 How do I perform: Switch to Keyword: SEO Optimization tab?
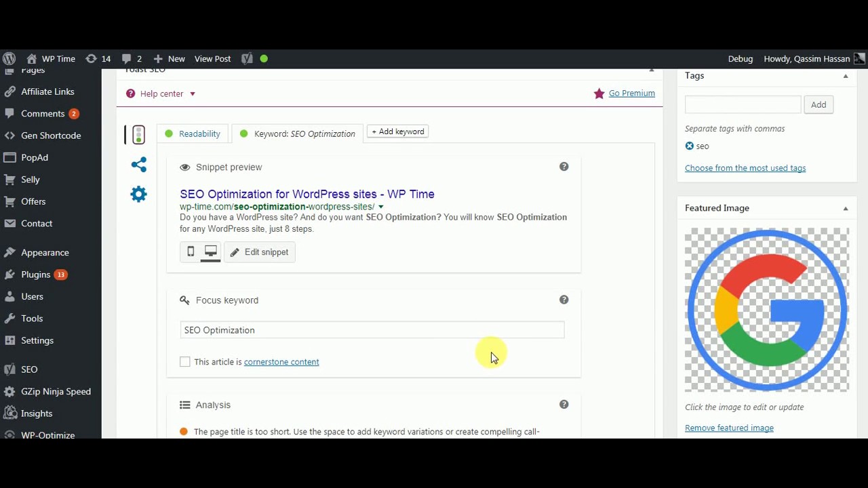click(x=298, y=134)
